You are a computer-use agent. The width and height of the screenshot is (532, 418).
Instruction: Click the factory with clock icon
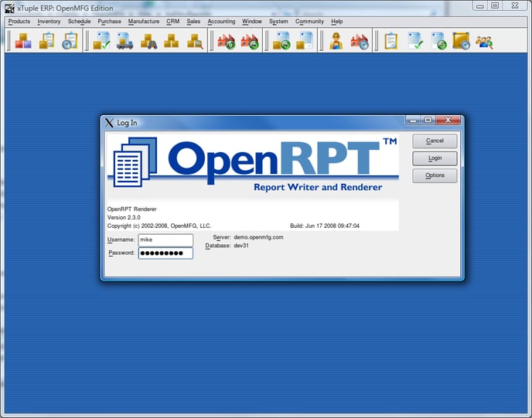360,41
